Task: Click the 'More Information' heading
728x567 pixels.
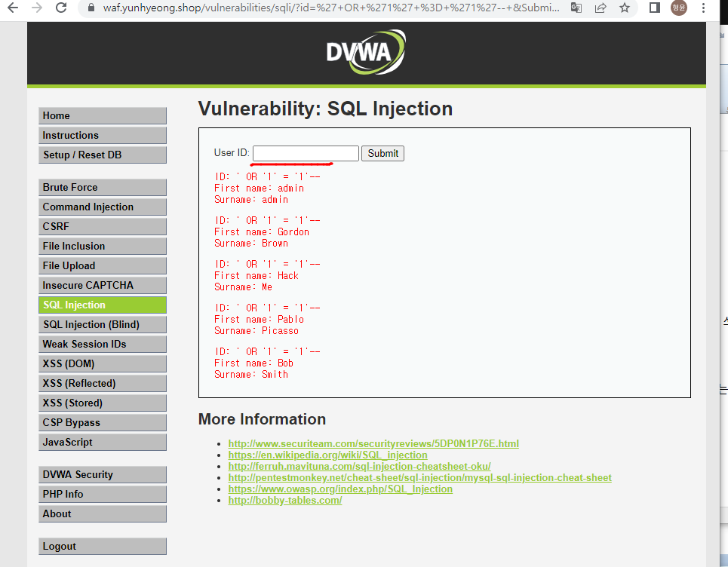Action: click(x=262, y=419)
